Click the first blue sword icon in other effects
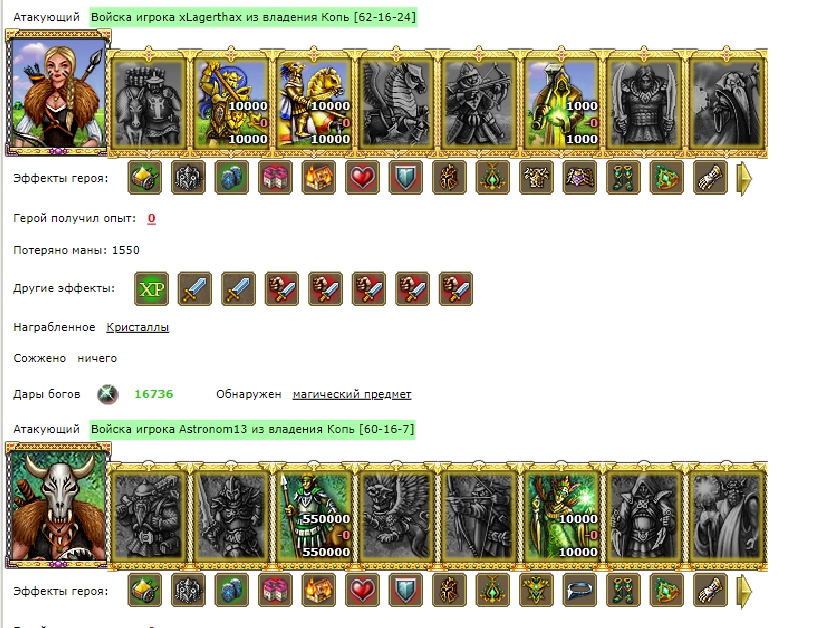The image size is (833, 628). click(195, 289)
